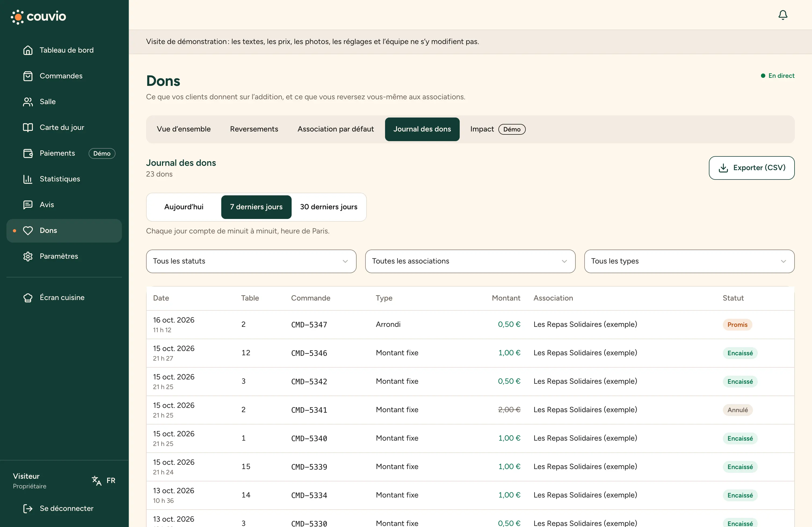This screenshot has height=527, width=812.
Task: Click the Salle people icon
Action: click(x=28, y=102)
